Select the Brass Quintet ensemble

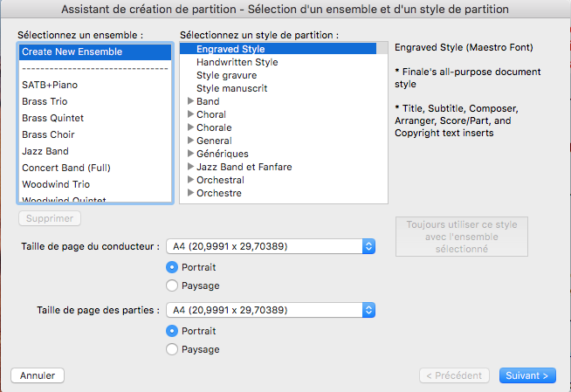click(53, 118)
